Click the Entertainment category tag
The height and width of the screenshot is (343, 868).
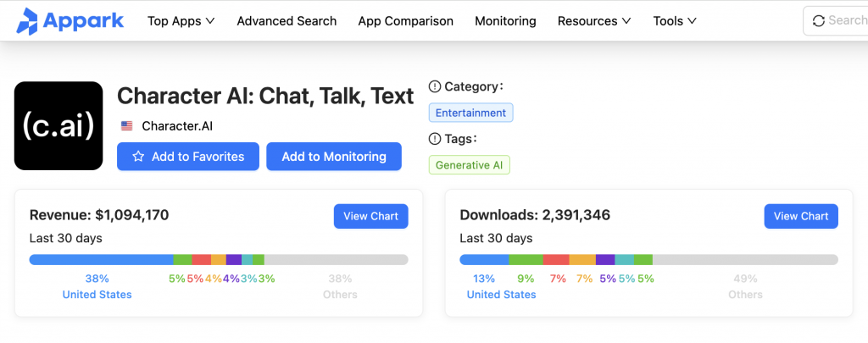[x=471, y=113]
